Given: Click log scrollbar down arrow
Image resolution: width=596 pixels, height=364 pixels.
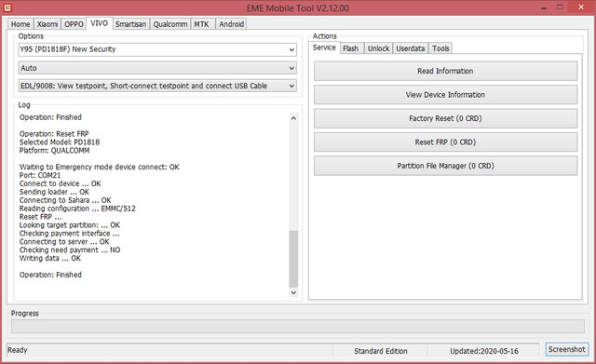Looking at the screenshot, I should pyautogui.click(x=293, y=292).
